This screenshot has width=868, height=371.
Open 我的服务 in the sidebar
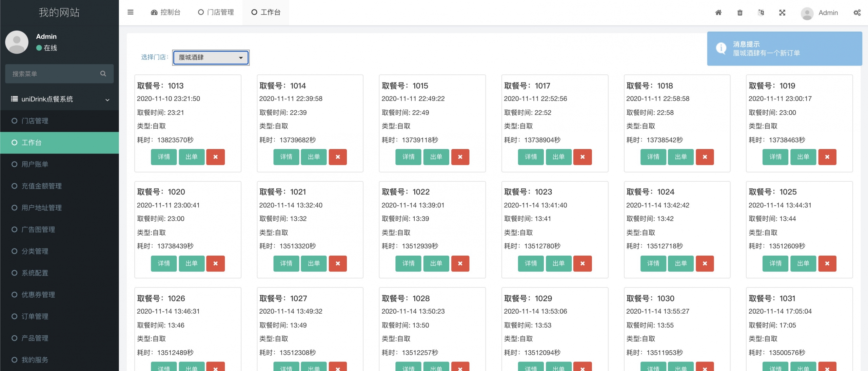click(59, 360)
